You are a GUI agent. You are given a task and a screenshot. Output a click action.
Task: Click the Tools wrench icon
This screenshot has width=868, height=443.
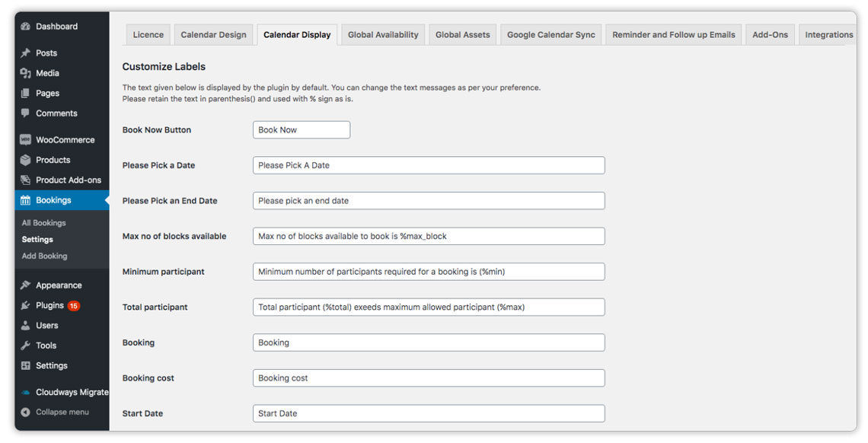25,346
